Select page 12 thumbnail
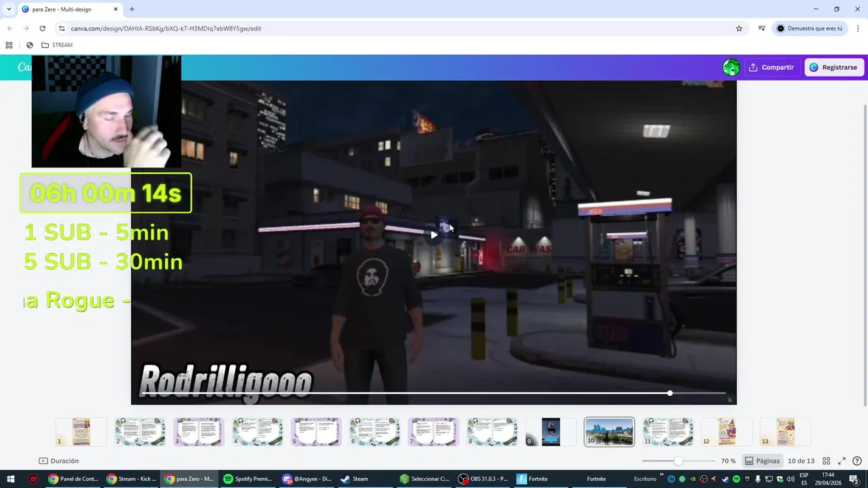This screenshot has height=488, width=868. pos(727,432)
